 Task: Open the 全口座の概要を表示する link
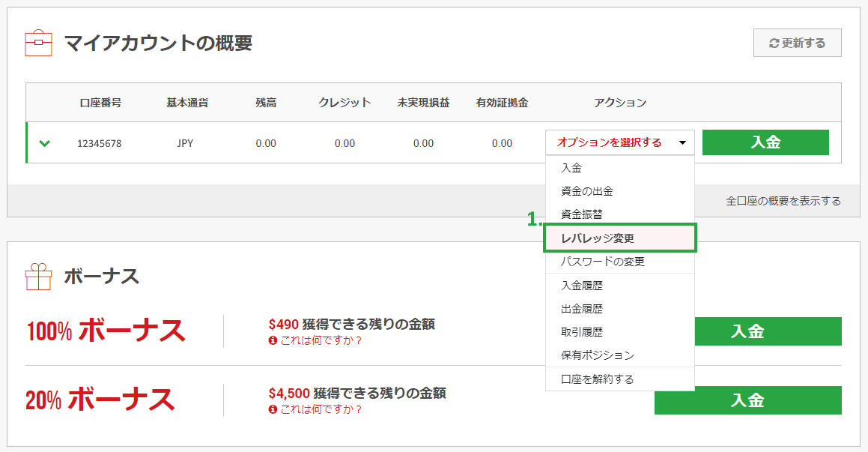(783, 201)
